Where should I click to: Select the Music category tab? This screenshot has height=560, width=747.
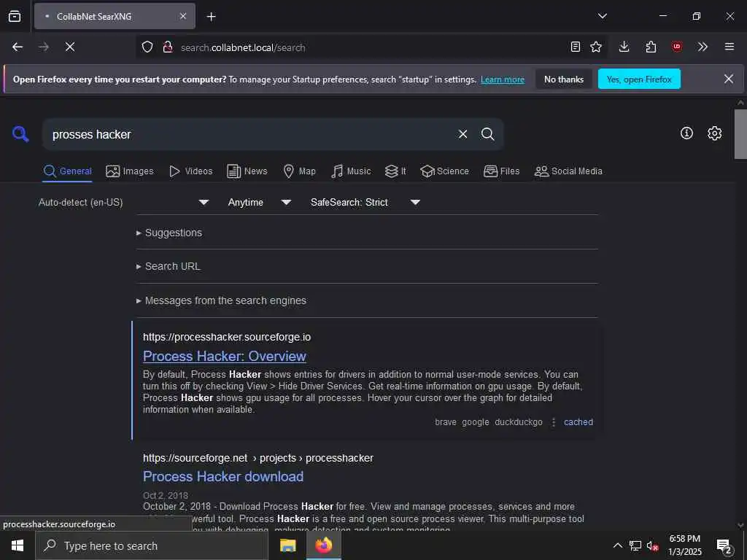pyautogui.click(x=351, y=171)
